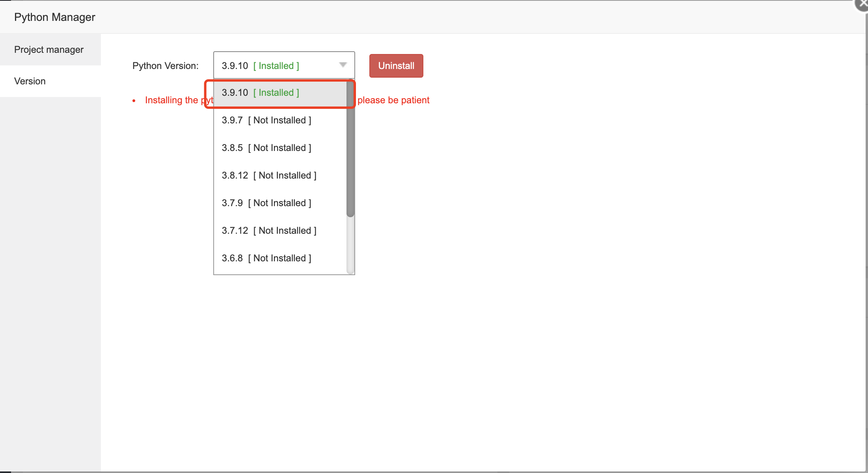Screen dimensions: 868x473
Task: Click the Installed status label in green
Action: (x=276, y=66)
